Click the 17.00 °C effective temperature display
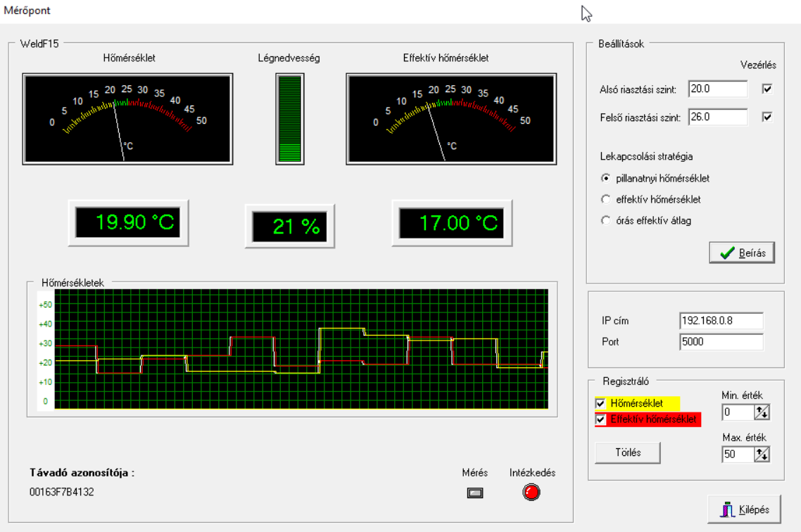 pyautogui.click(x=452, y=222)
